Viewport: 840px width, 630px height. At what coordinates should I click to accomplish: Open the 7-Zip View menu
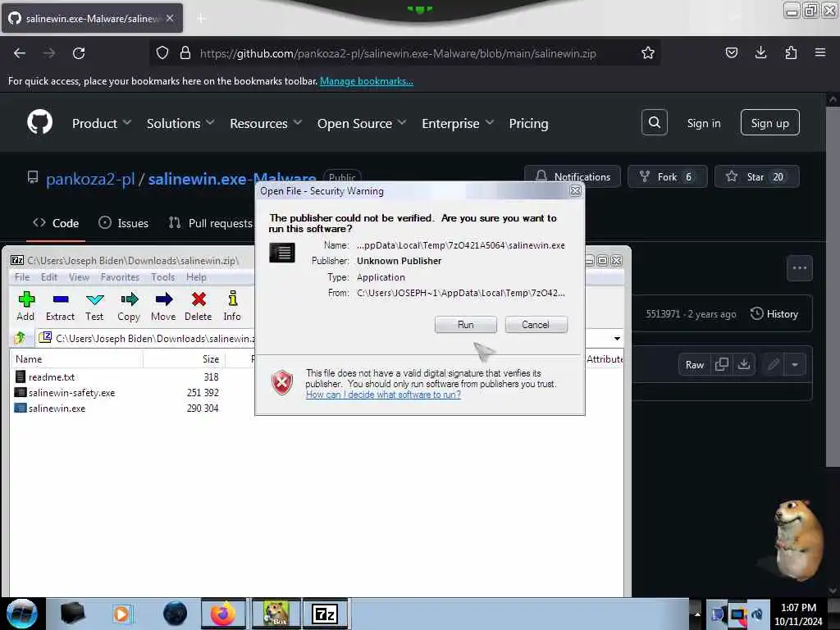pyautogui.click(x=79, y=277)
